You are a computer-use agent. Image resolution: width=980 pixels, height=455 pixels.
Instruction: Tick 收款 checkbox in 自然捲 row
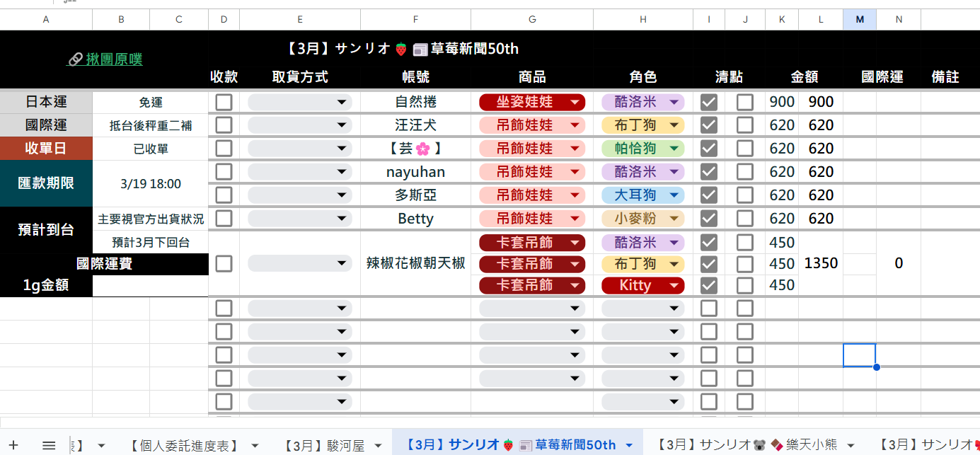pos(224,102)
